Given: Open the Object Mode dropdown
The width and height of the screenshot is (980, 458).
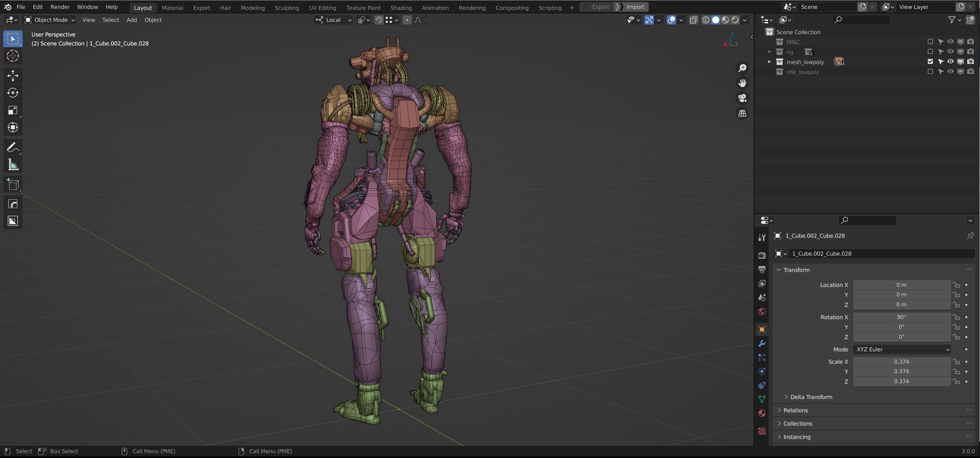Looking at the screenshot, I should 50,20.
